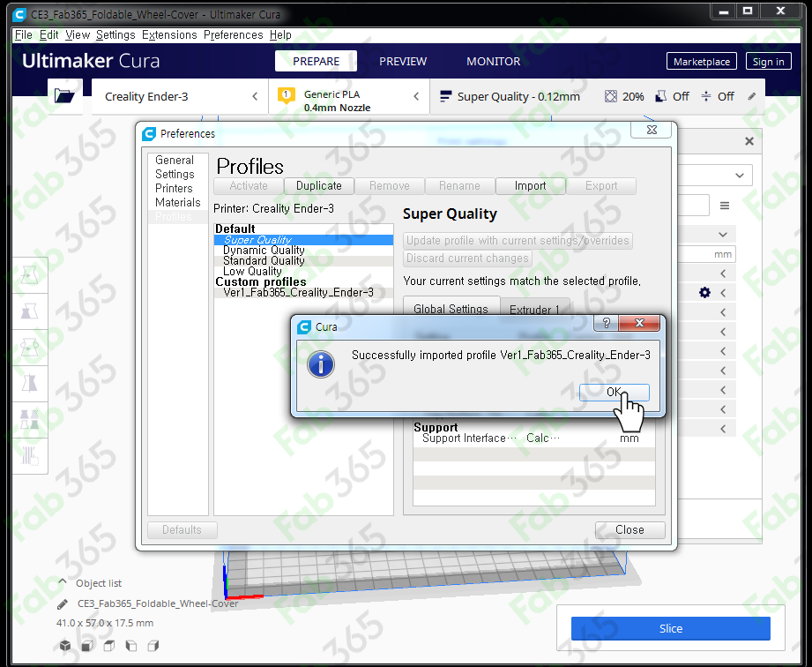Viewport: 812px width, 667px height.
Task: Open the Settings menu
Action: coord(115,34)
